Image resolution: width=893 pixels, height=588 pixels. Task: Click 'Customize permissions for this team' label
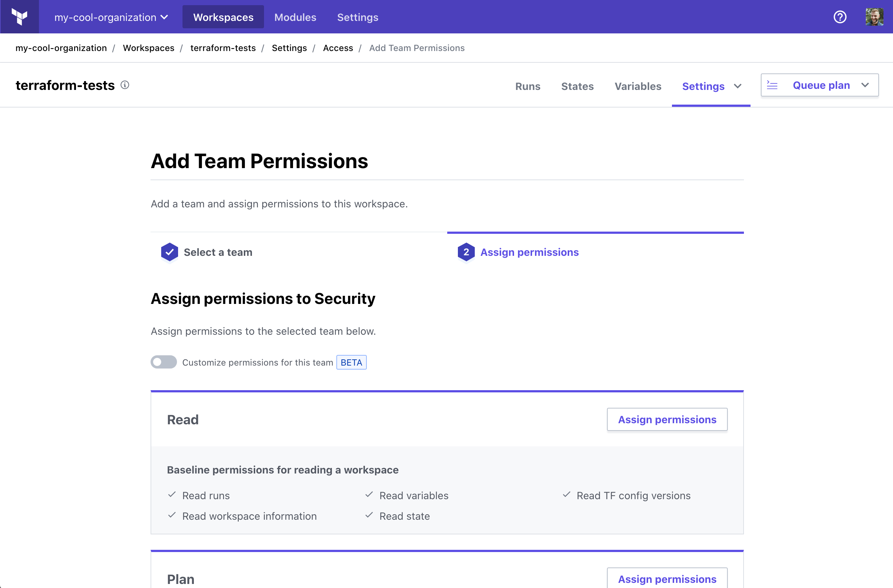pos(258,362)
